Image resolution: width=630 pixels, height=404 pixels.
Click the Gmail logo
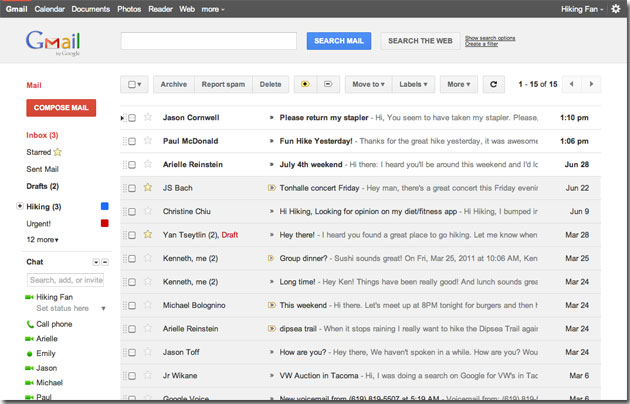53,43
